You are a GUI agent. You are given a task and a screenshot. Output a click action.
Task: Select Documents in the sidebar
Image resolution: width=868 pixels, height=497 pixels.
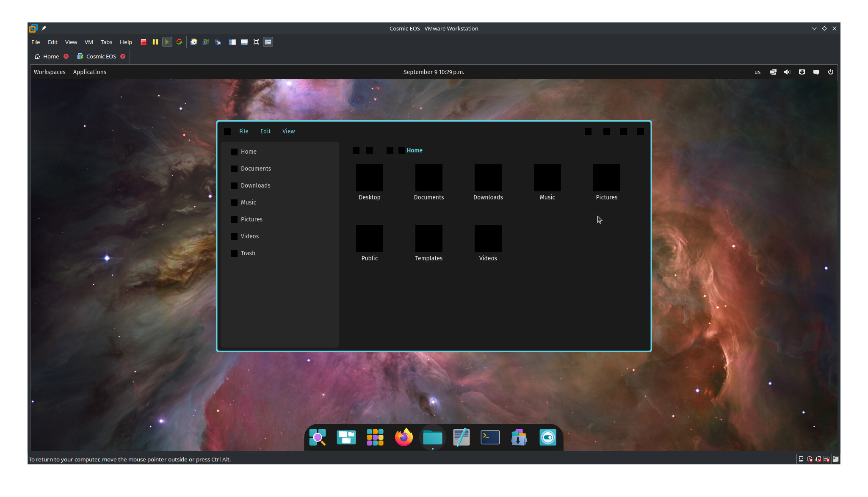click(x=280, y=168)
